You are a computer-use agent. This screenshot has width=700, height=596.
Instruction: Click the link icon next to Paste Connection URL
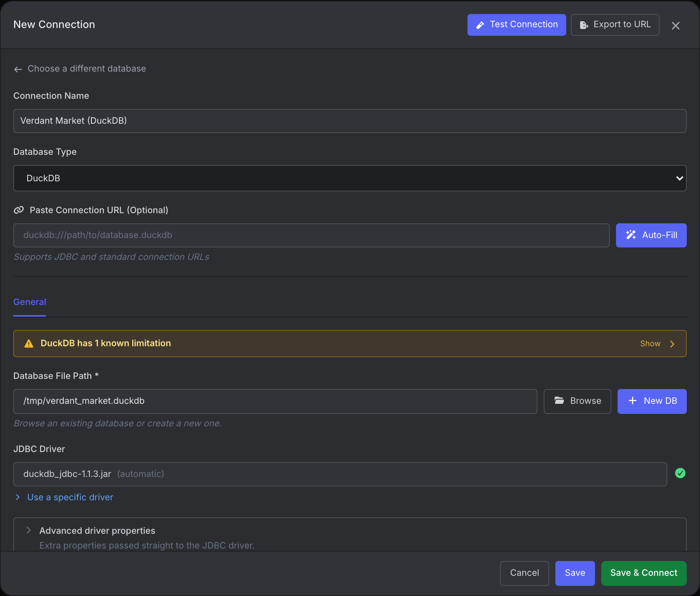pos(19,210)
